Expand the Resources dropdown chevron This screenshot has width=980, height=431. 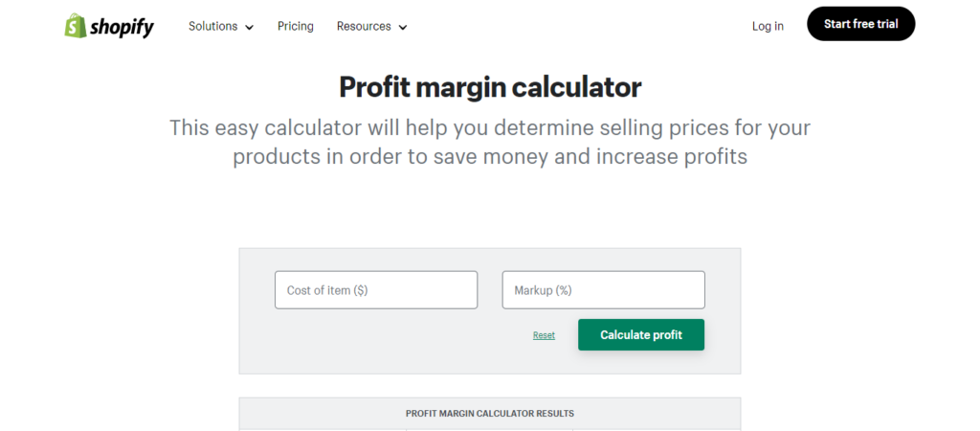[403, 27]
